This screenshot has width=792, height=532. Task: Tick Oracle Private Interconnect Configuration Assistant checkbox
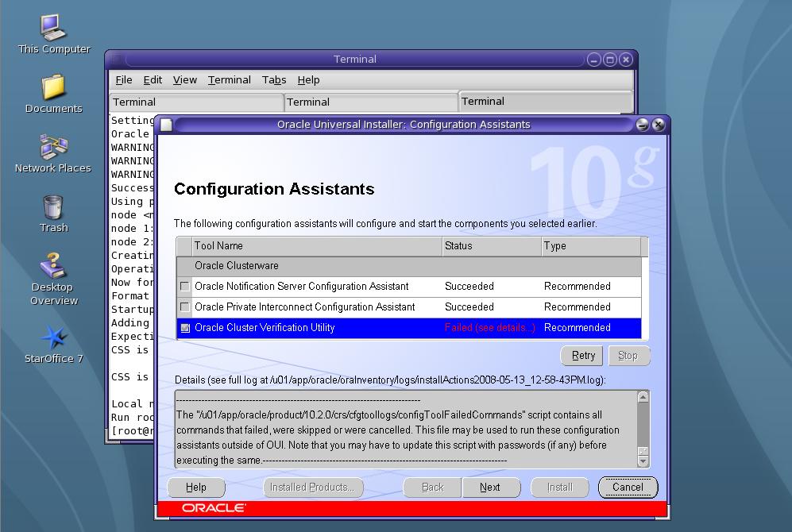pos(185,307)
